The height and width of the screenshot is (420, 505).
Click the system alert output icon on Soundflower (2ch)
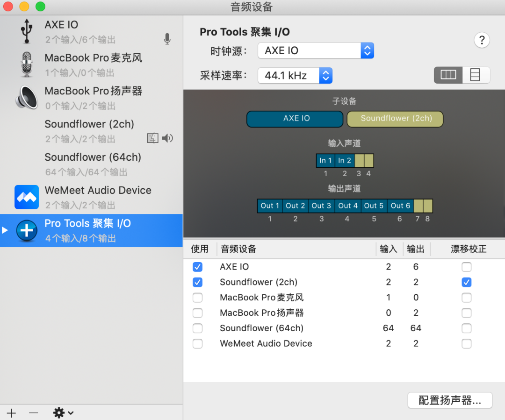pyautogui.click(x=152, y=138)
